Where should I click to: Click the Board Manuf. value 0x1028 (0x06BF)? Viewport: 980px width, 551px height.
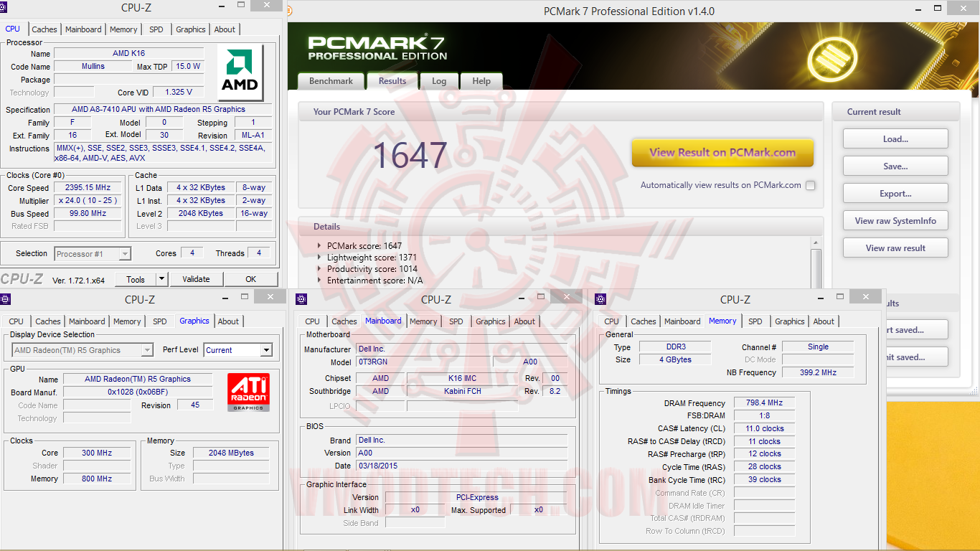point(138,392)
